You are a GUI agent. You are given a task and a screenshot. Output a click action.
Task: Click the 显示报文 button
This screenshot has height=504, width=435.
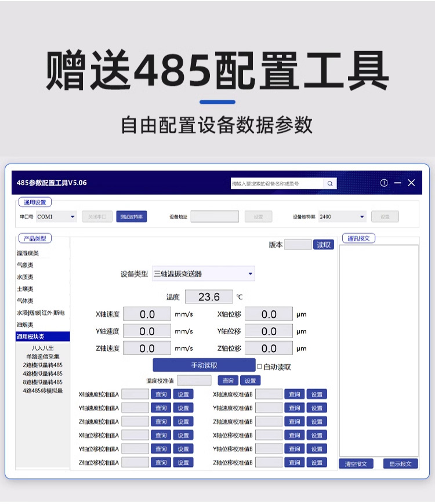coord(400,464)
